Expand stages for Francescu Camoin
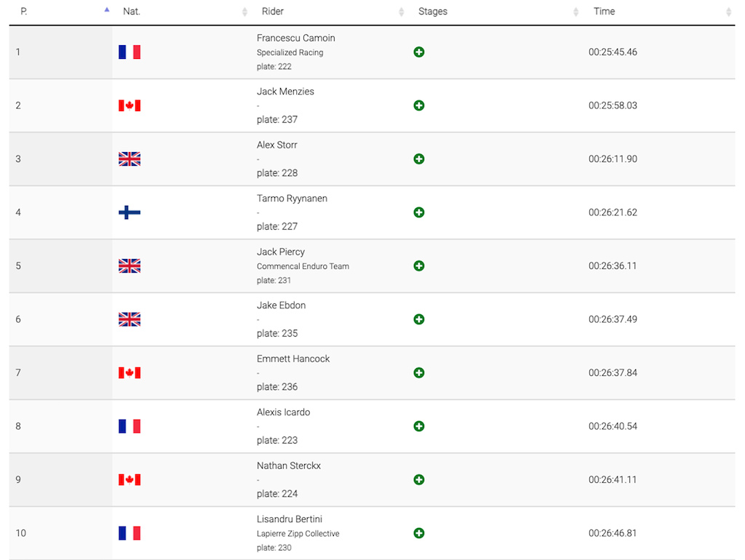745x560 pixels. pos(418,52)
